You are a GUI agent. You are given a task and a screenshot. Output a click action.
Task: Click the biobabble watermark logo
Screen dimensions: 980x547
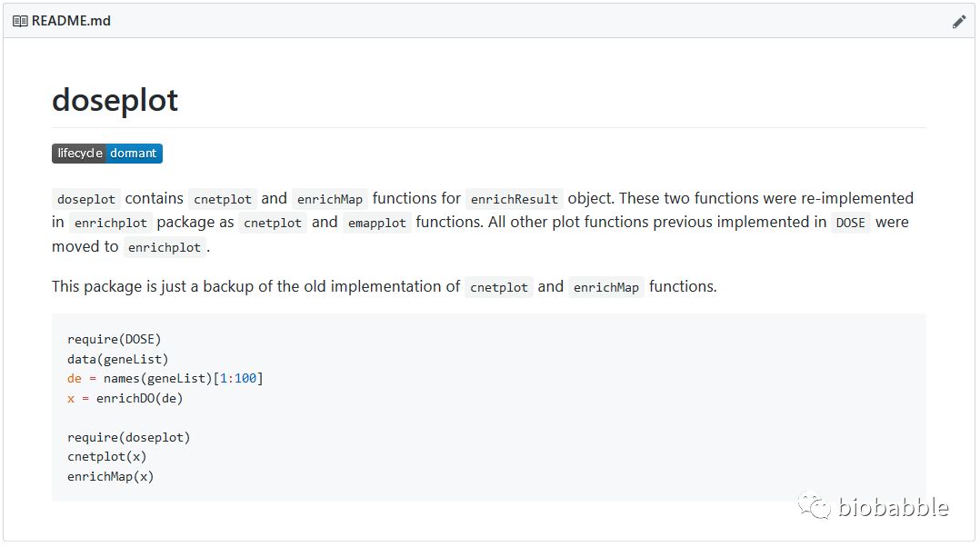(x=873, y=507)
